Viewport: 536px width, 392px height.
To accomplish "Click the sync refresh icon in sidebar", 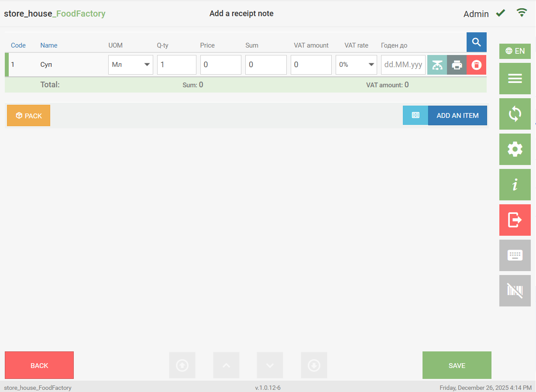I will (515, 114).
